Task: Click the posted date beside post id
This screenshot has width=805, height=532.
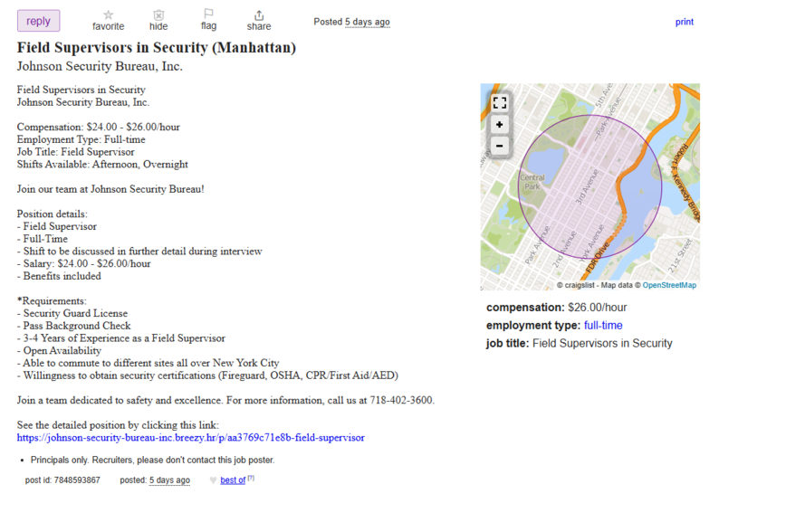Action: coord(169,480)
